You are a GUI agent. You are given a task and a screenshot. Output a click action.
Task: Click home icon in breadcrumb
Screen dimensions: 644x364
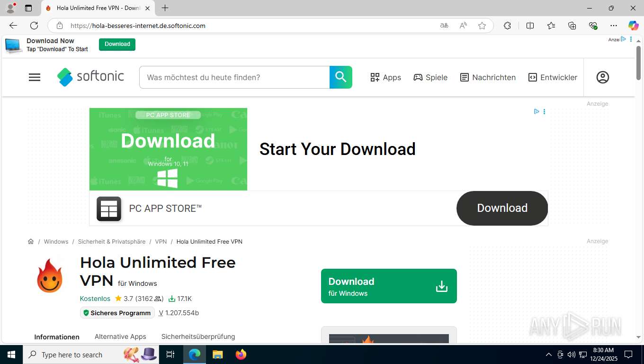pyautogui.click(x=31, y=242)
